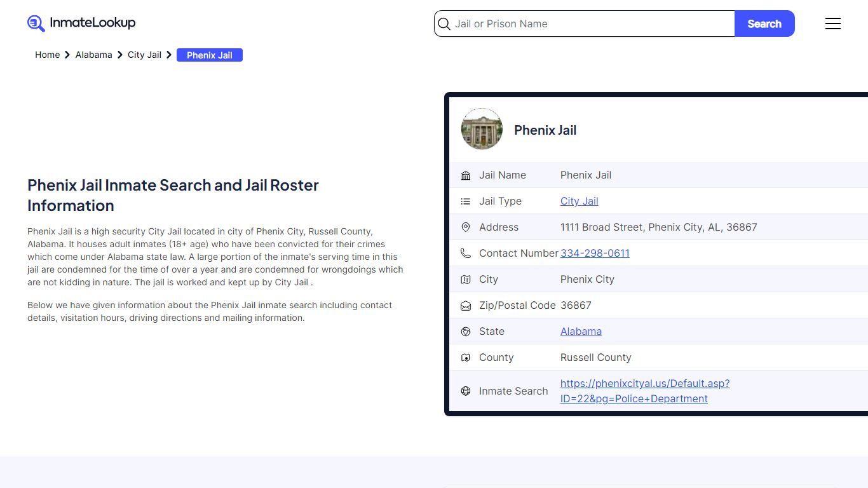
Task: Click the Address location pin icon
Action: (x=466, y=227)
